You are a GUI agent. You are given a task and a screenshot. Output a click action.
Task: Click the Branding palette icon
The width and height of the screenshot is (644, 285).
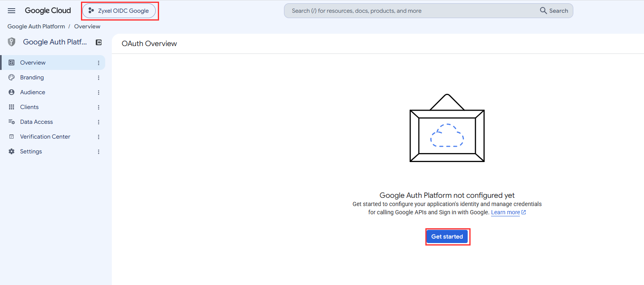pos(12,77)
